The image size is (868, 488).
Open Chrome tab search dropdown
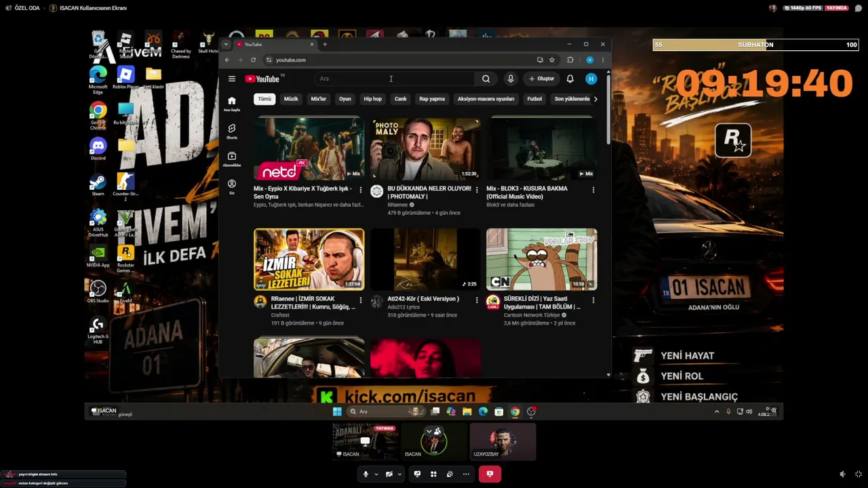pos(226,45)
